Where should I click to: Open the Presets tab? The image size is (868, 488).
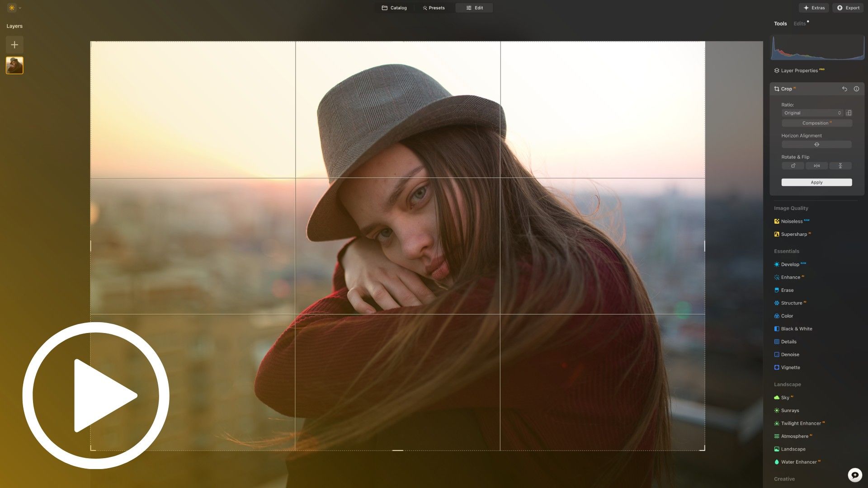434,8
